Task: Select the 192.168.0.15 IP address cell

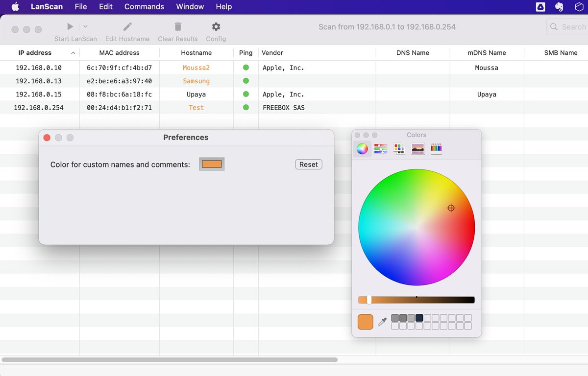Action: pyautogui.click(x=39, y=94)
